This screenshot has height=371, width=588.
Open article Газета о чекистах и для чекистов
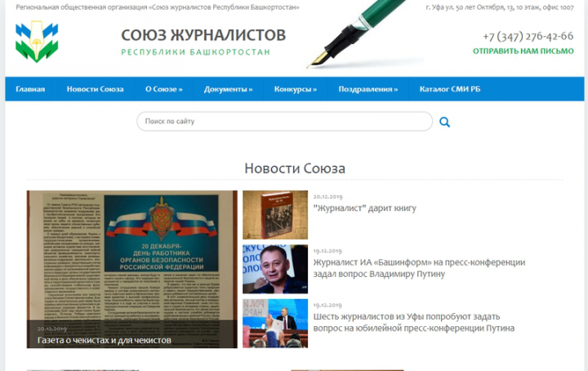(x=105, y=340)
